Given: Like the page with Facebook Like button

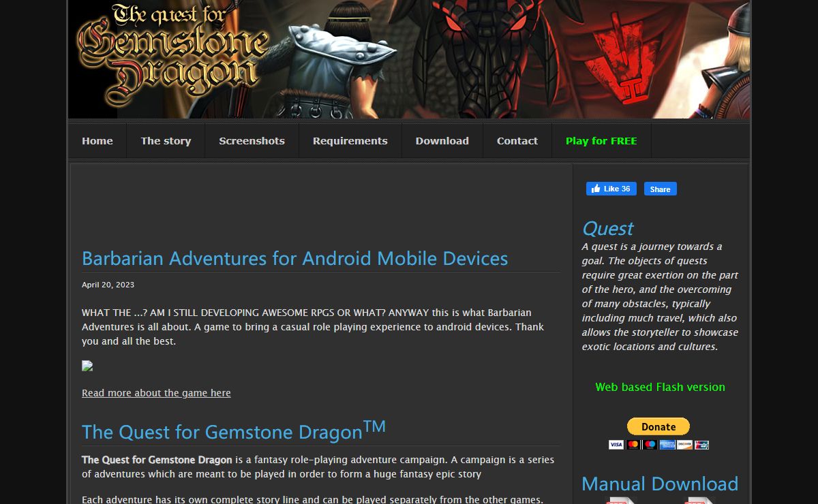Looking at the screenshot, I should (x=611, y=189).
